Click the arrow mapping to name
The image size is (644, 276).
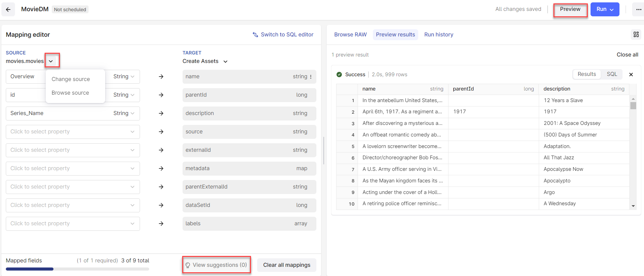pos(161,77)
